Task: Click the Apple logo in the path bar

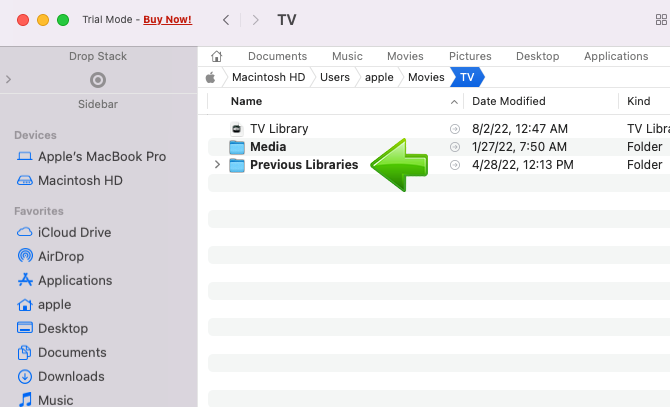Action: pyautogui.click(x=210, y=77)
